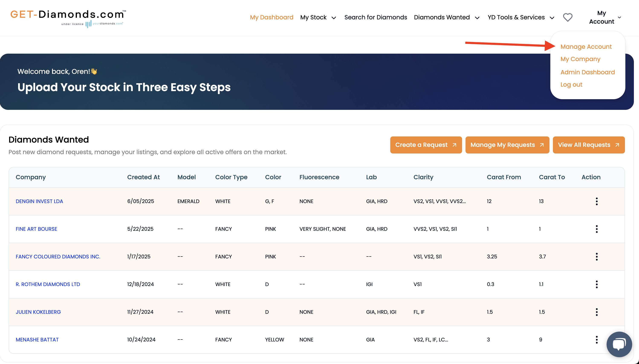639x364 pixels.
Task: Click the Company column header
Action: click(30, 177)
